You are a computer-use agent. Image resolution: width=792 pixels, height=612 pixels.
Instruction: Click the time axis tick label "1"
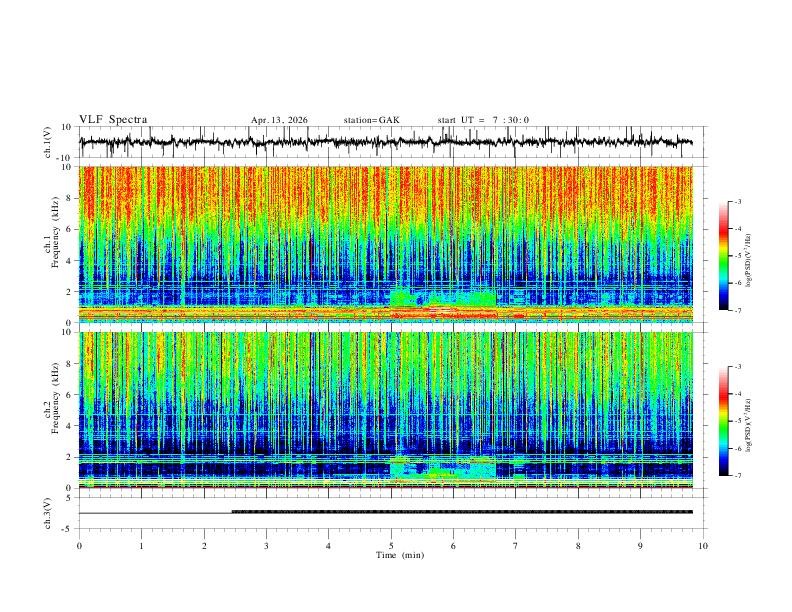141,546
